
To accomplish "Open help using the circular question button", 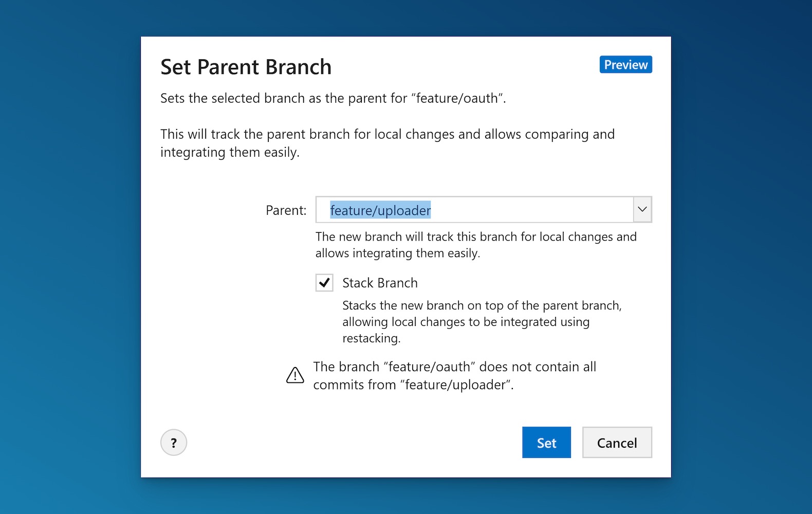I will click(174, 442).
